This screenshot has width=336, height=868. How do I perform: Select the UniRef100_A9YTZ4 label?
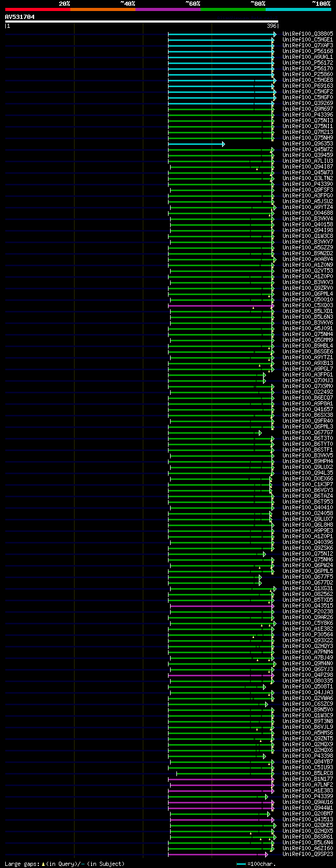(308, 207)
